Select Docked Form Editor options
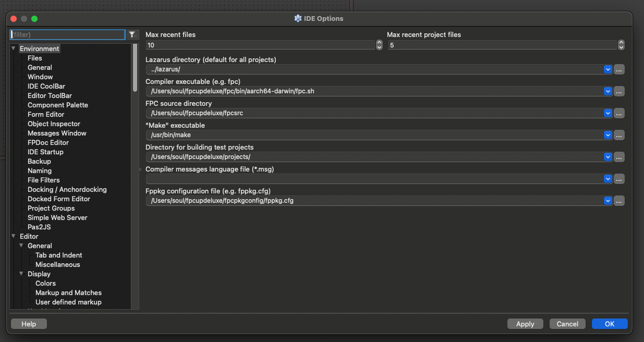 coord(59,199)
